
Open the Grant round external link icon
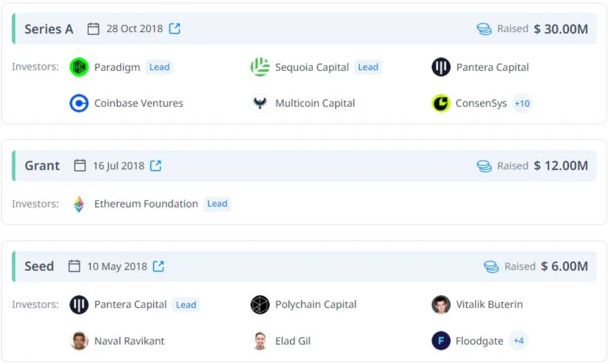pyautogui.click(x=155, y=166)
